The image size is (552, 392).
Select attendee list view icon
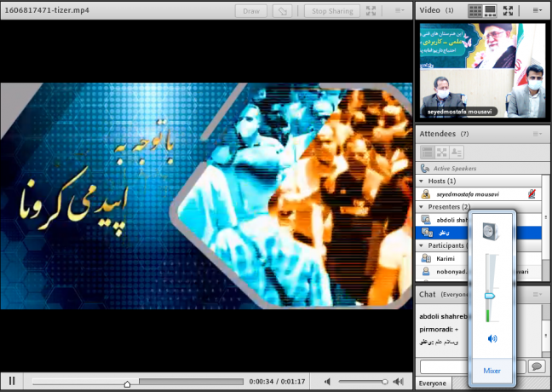pos(427,152)
